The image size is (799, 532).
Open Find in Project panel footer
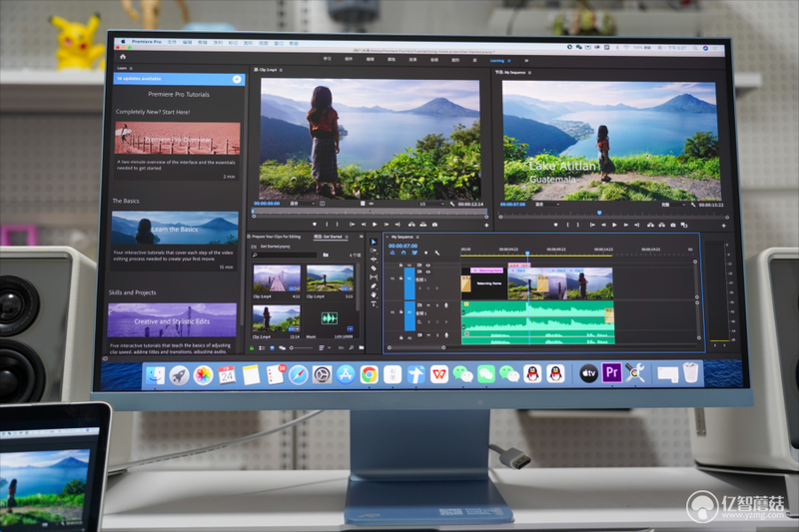coord(352,347)
